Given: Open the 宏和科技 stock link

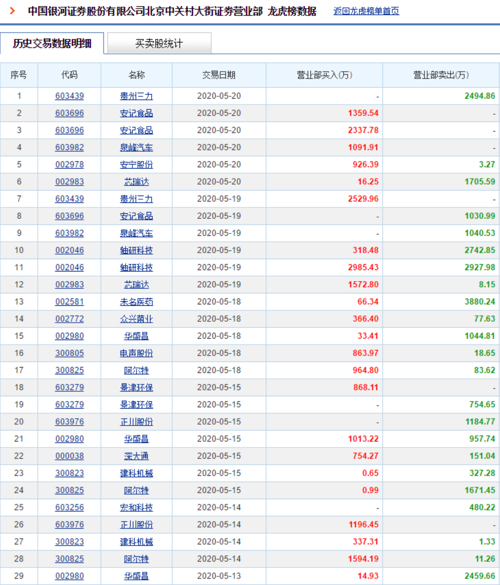Looking at the screenshot, I should pos(136,508).
